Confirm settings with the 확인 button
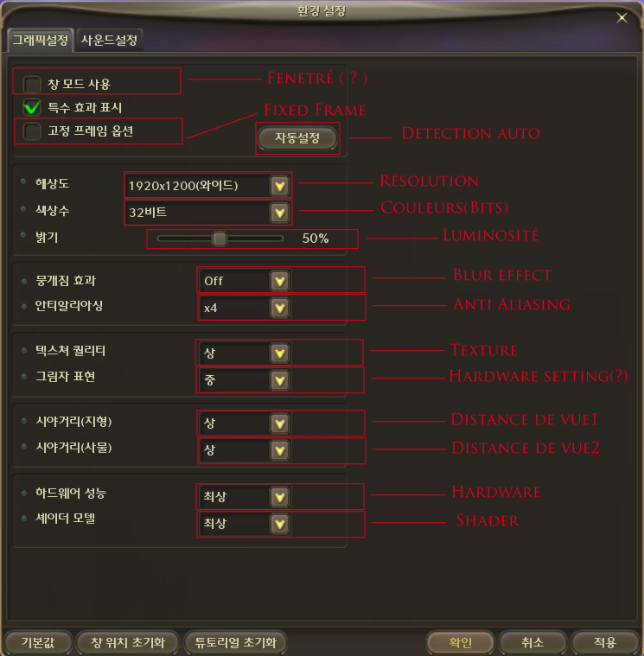This screenshot has width=644, height=656. 460,642
